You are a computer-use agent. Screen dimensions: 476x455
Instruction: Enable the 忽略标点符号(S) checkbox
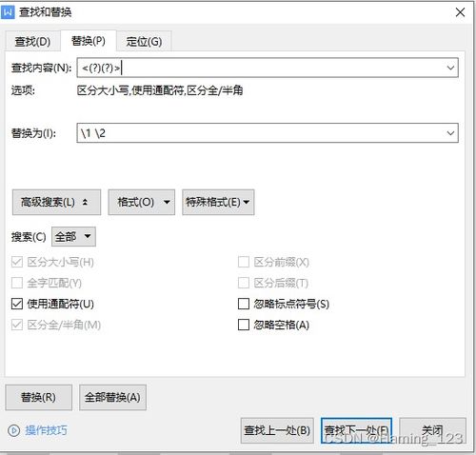point(244,304)
